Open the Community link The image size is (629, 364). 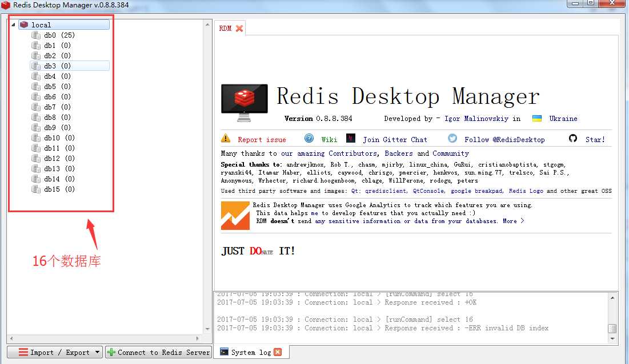(451, 153)
